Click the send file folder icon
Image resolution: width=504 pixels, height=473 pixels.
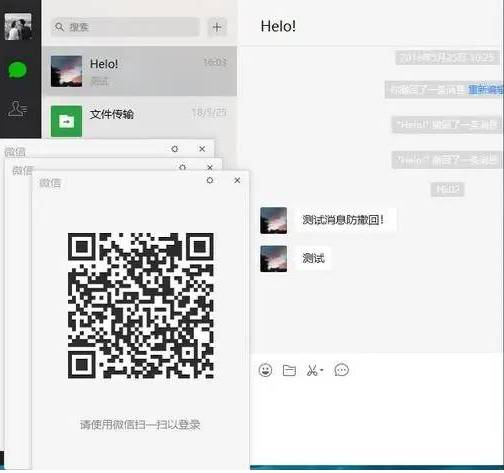[x=289, y=370]
